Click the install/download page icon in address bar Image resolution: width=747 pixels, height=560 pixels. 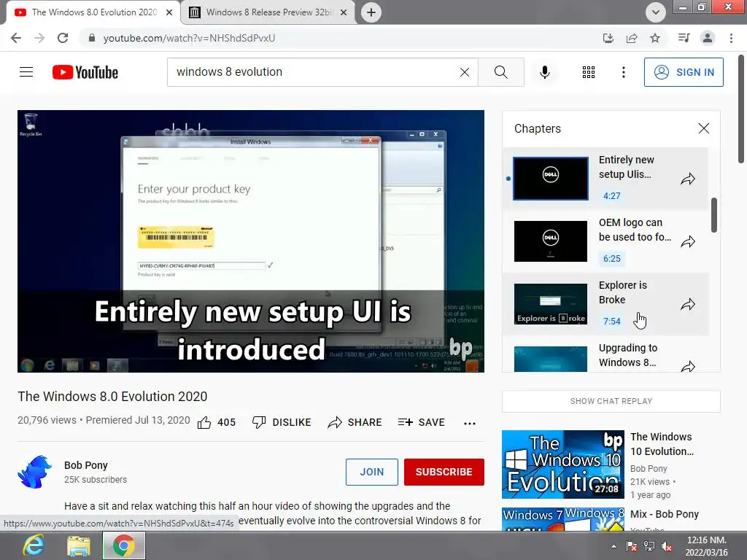[x=608, y=38]
